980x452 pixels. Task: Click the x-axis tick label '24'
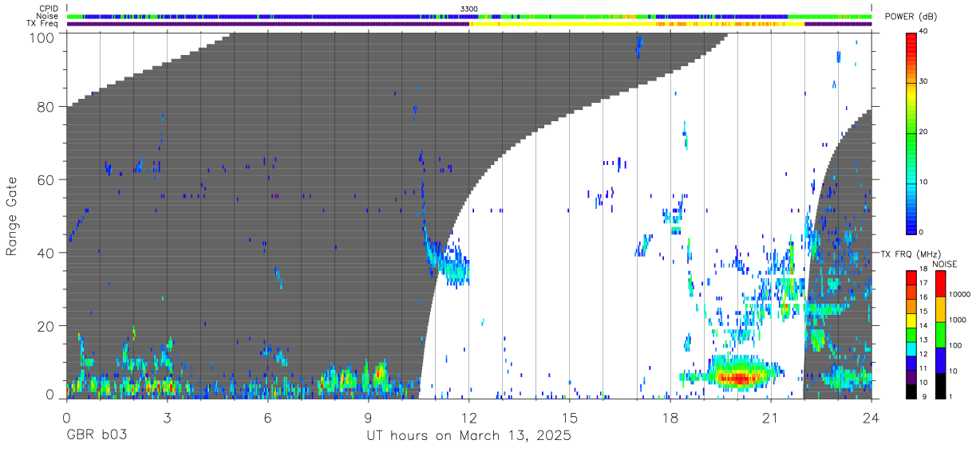coord(871,417)
